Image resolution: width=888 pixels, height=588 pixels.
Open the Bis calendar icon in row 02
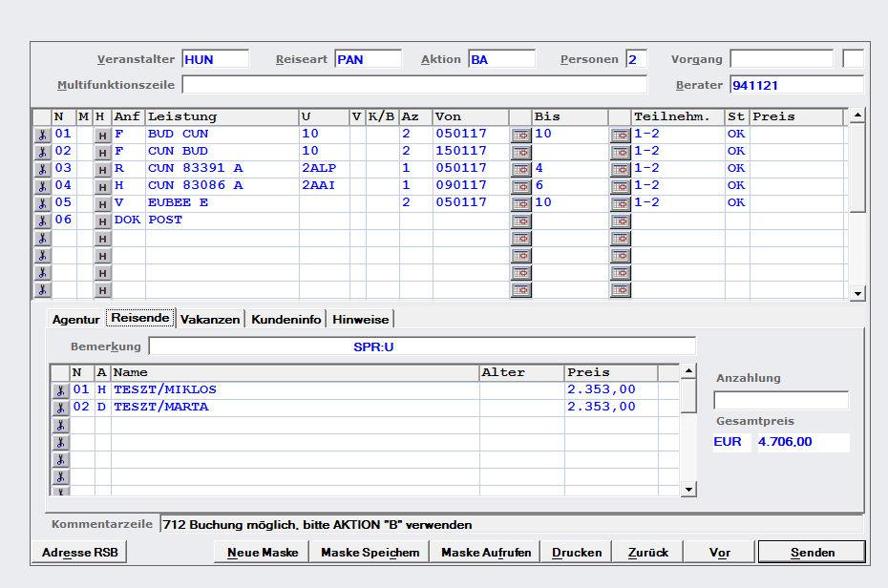coord(620,152)
